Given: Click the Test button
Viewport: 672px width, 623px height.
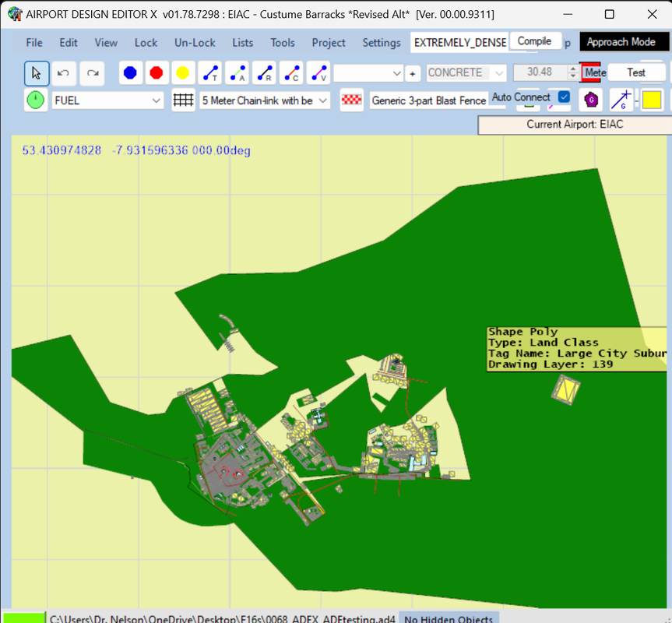Looking at the screenshot, I should [x=636, y=73].
